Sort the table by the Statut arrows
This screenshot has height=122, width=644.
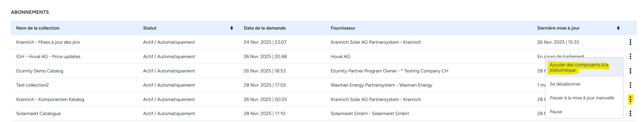click(x=232, y=28)
